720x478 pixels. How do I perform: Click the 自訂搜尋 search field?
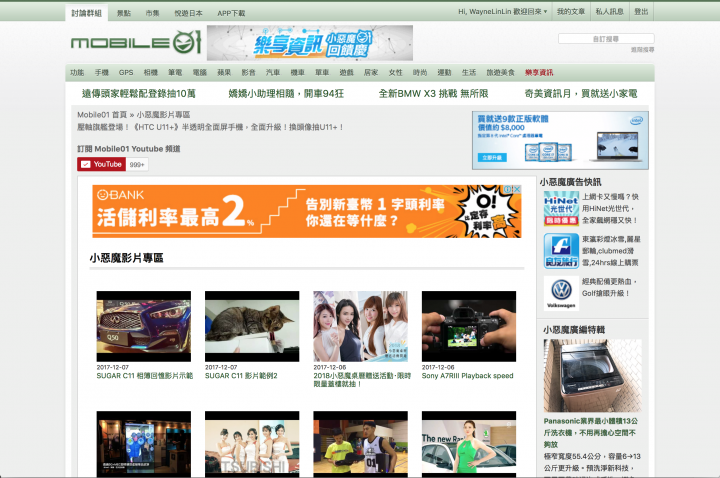click(x=606, y=39)
